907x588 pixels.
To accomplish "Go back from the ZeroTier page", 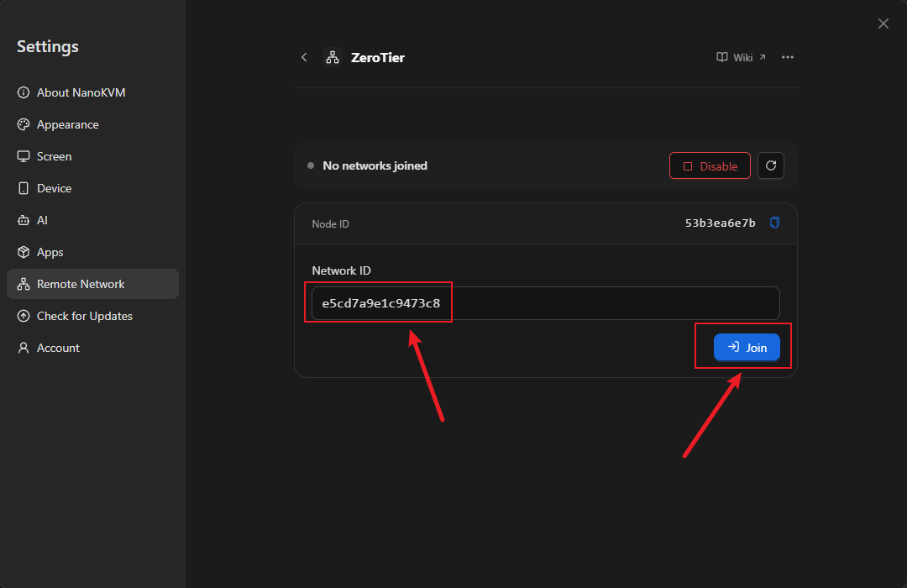I will [x=304, y=57].
